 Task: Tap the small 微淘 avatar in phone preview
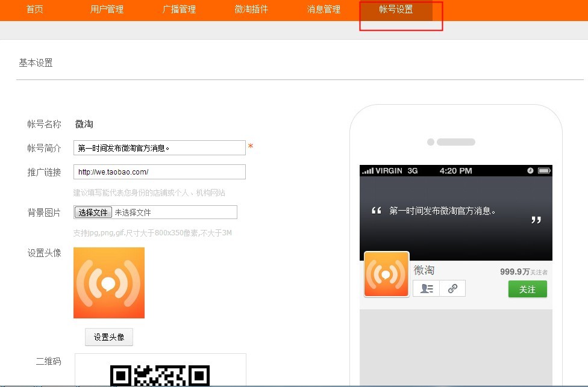(386, 274)
